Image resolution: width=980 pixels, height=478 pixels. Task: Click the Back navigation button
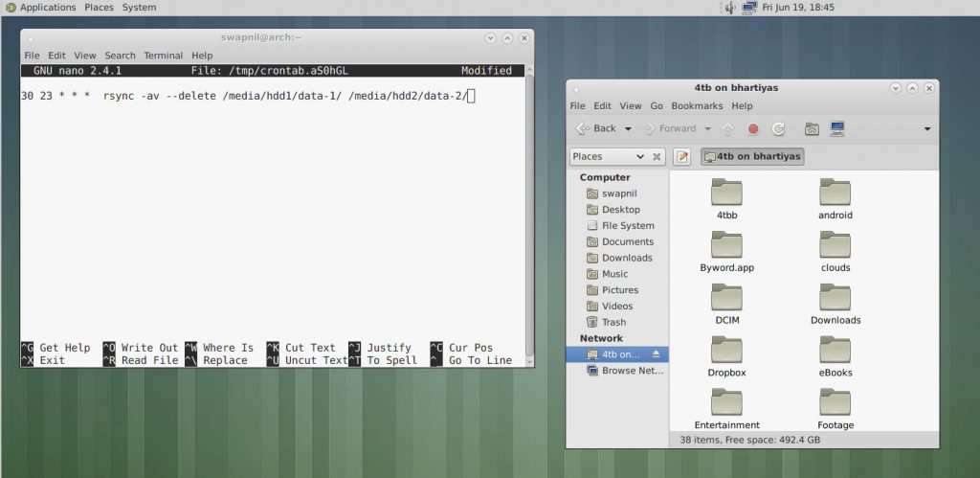click(x=595, y=128)
